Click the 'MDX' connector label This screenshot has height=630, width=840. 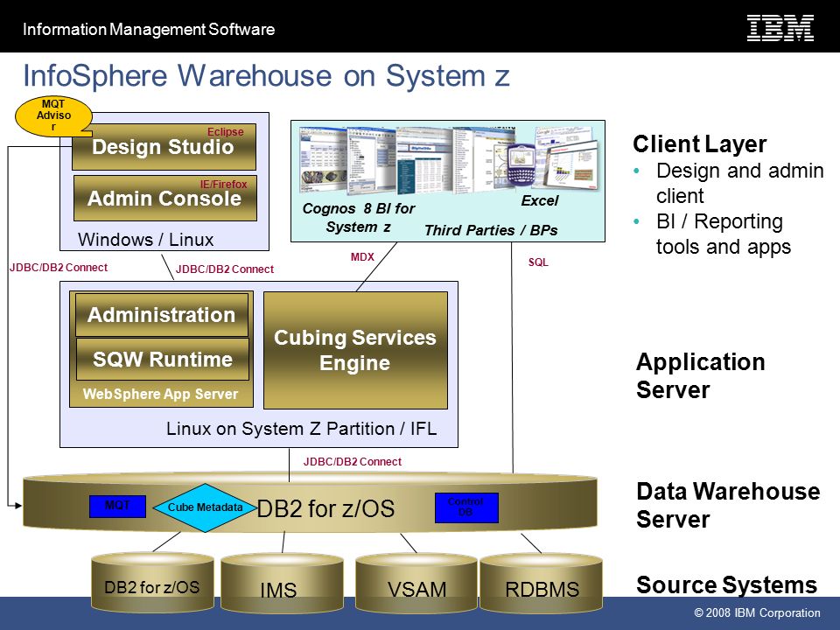click(x=362, y=257)
